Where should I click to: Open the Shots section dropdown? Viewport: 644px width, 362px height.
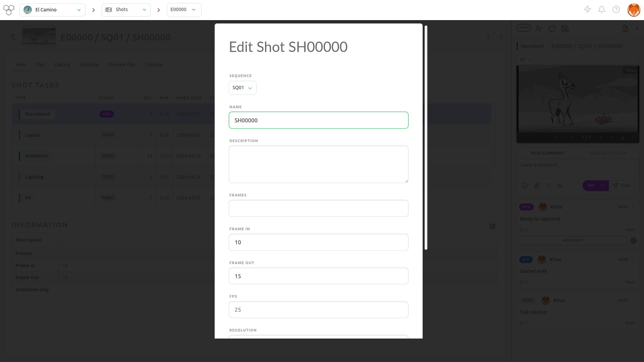pyautogui.click(x=126, y=10)
